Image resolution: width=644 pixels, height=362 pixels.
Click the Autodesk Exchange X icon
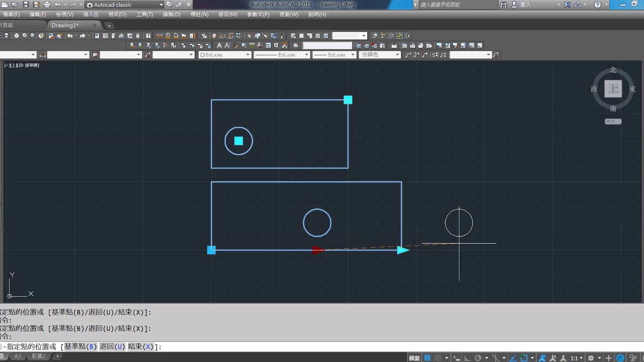pyautogui.click(x=567, y=5)
